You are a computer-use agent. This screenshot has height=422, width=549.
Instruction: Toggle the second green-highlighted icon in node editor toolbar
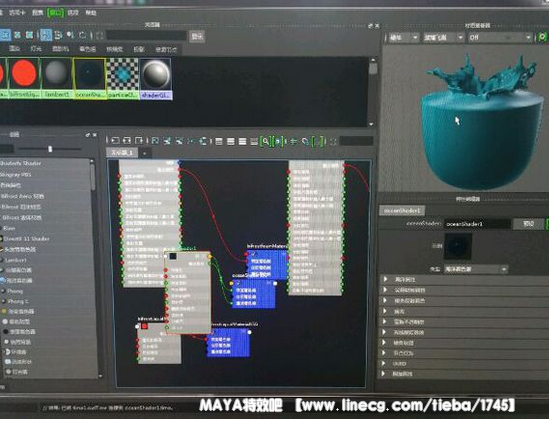click(x=278, y=141)
